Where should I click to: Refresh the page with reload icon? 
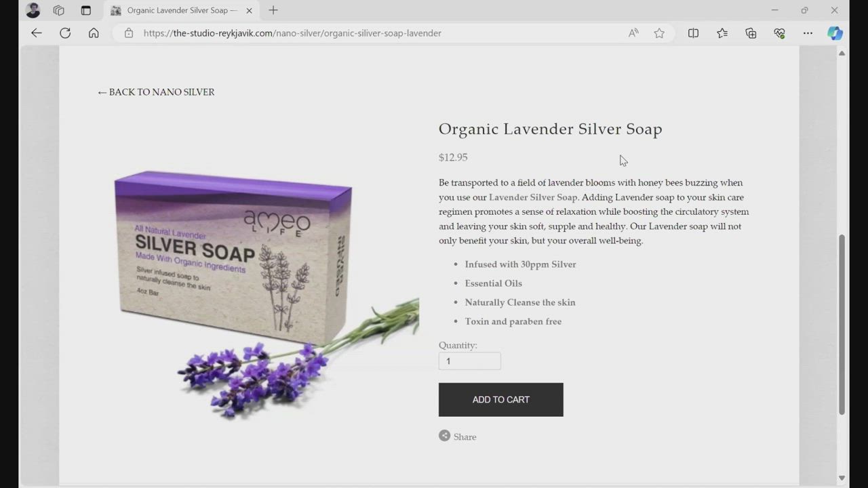[x=65, y=33]
